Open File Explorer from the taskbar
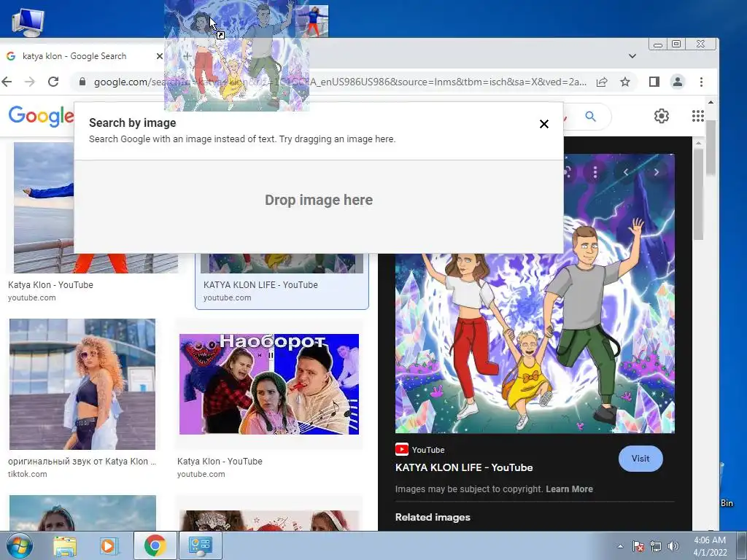 click(x=64, y=546)
